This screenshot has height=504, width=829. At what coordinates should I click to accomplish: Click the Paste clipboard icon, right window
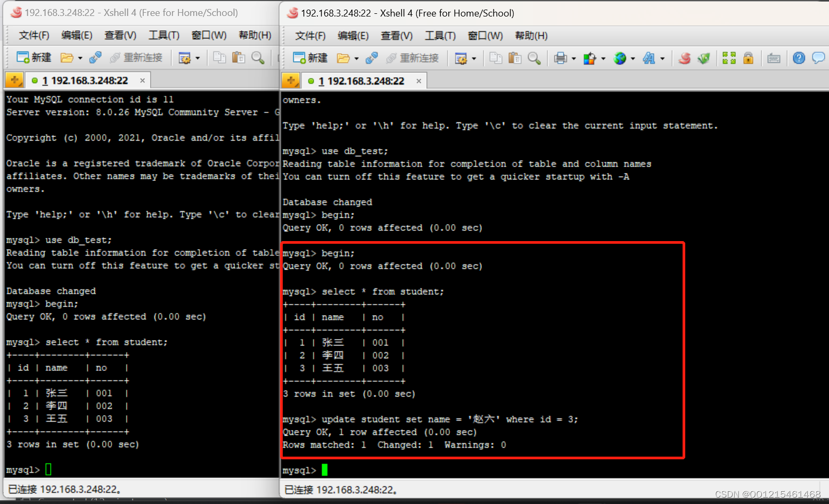tap(515, 58)
